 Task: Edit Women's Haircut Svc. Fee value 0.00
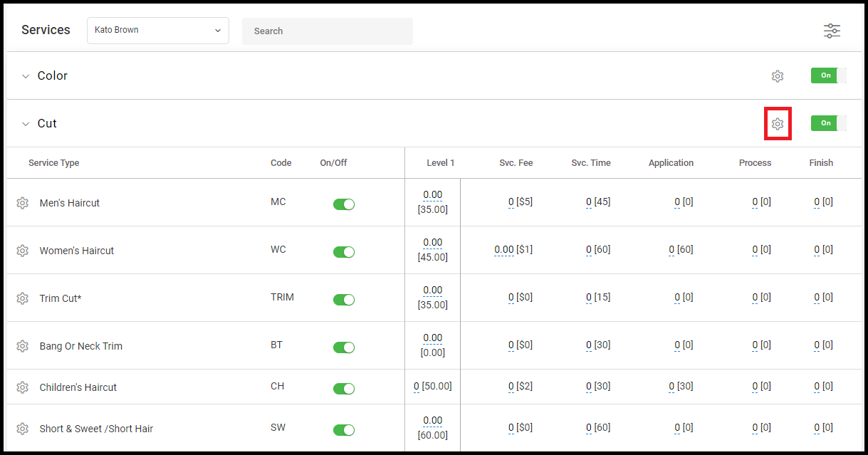click(x=504, y=250)
